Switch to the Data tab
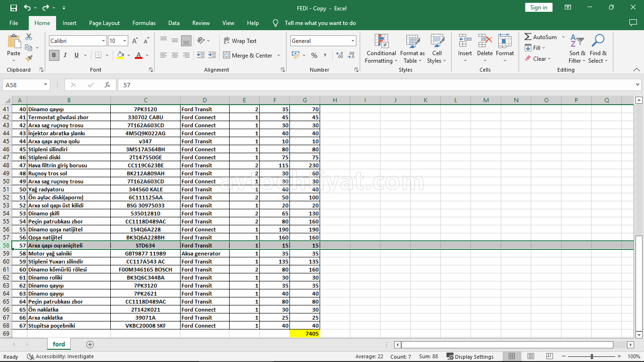The image size is (644, 362). coord(174,23)
